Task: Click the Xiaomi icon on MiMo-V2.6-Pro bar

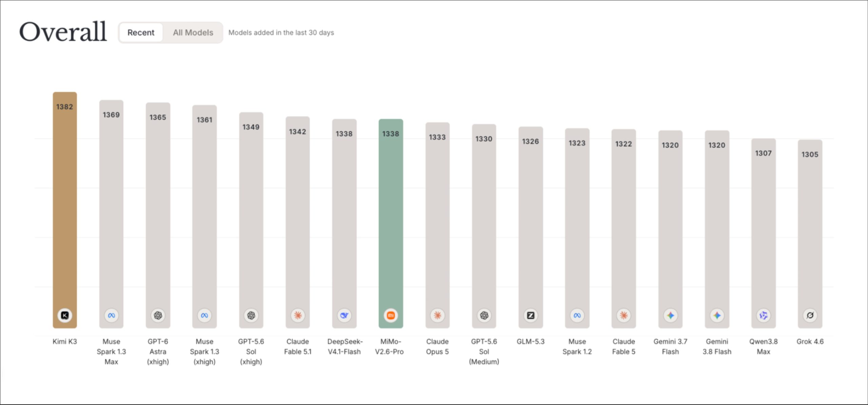Action: 391,316
